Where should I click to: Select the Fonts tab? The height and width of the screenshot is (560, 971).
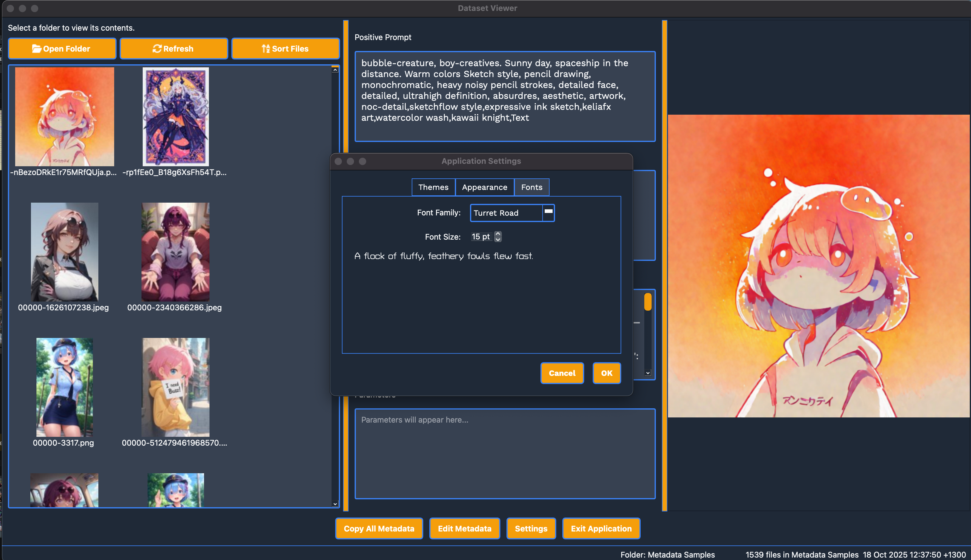531,187
